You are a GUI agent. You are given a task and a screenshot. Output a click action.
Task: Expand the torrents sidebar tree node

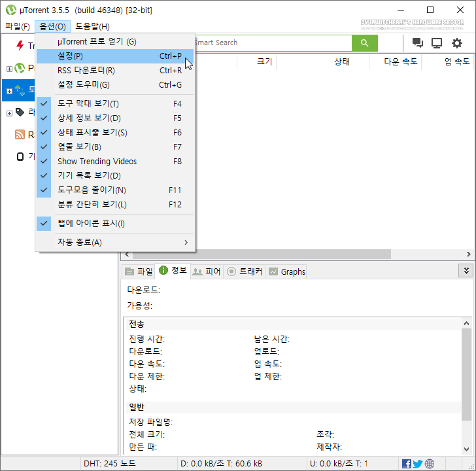(9, 91)
